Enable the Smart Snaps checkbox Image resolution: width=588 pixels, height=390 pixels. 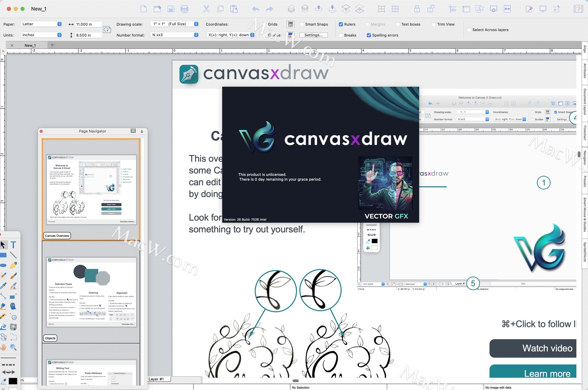[302, 24]
